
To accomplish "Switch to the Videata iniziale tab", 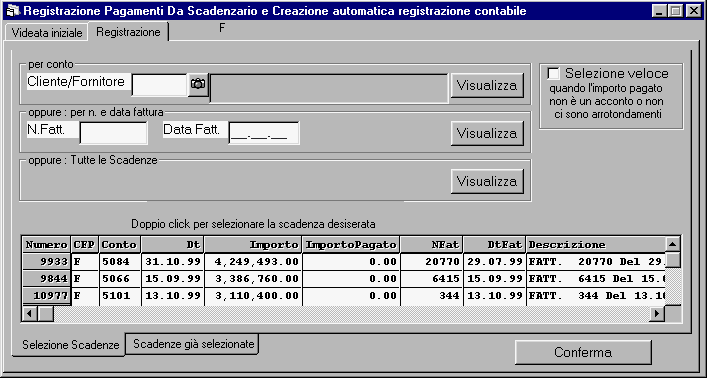I will [x=47, y=33].
